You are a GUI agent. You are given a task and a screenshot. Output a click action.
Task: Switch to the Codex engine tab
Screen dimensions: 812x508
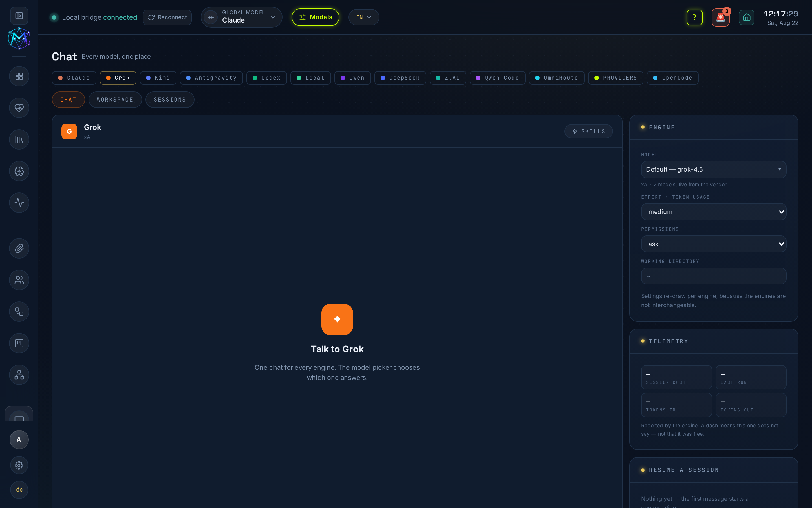click(267, 78)
